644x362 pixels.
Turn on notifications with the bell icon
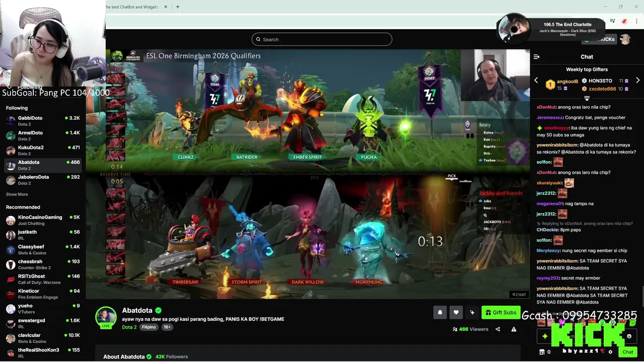click(x=440, y=312)
